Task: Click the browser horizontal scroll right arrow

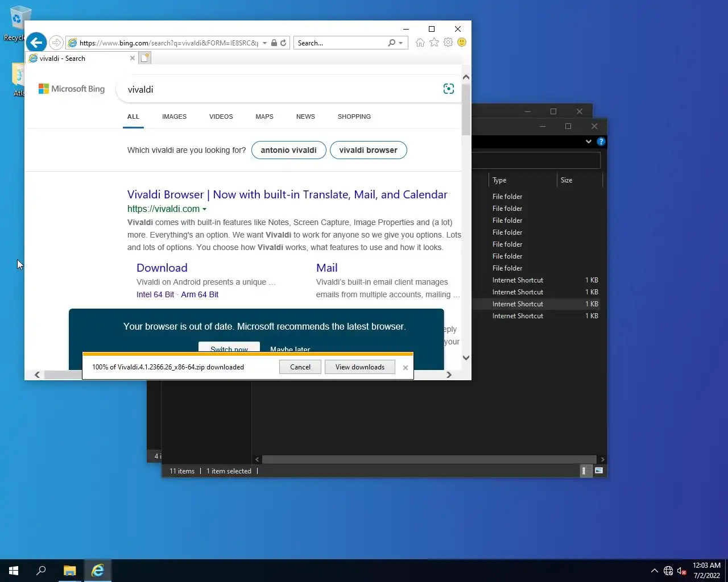Action: 449,375
